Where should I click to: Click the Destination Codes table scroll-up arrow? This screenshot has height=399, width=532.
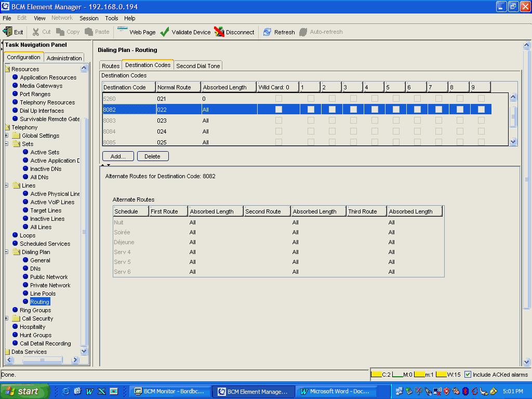tap(513, 97)
